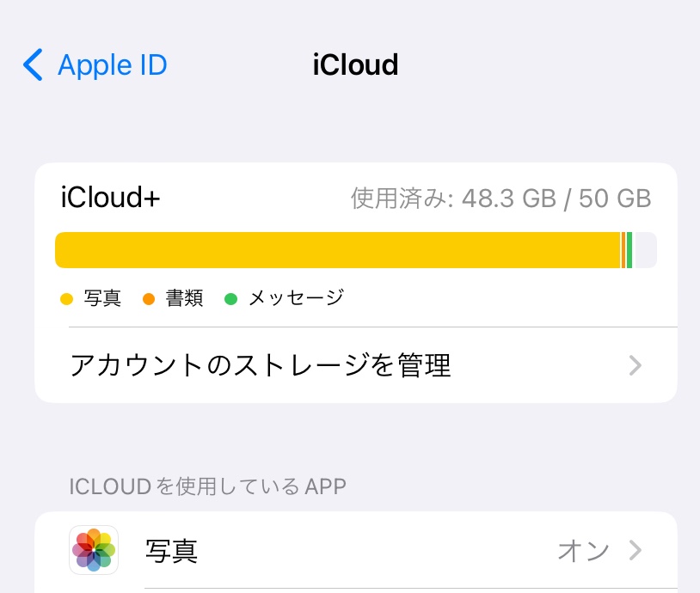Select the メッセージ legend label
The height and width of the screenshot is (593, 700).
coord(296,298)
